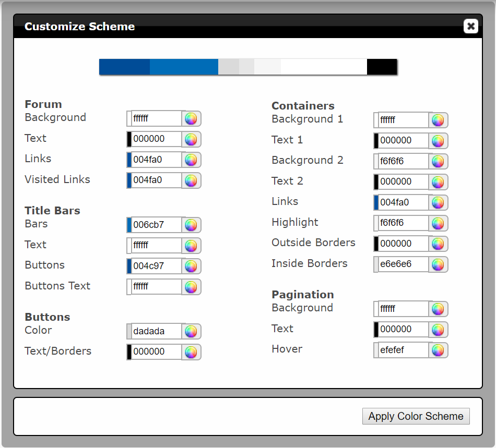Click the Outside Borders hex field
The width and height of the screenshot is (496, 448).
[404, 244]
